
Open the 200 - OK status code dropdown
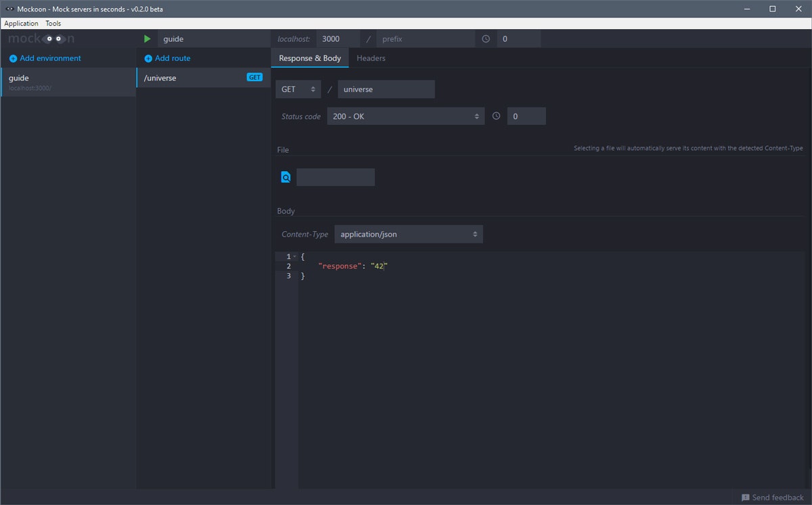coord(405,116)
